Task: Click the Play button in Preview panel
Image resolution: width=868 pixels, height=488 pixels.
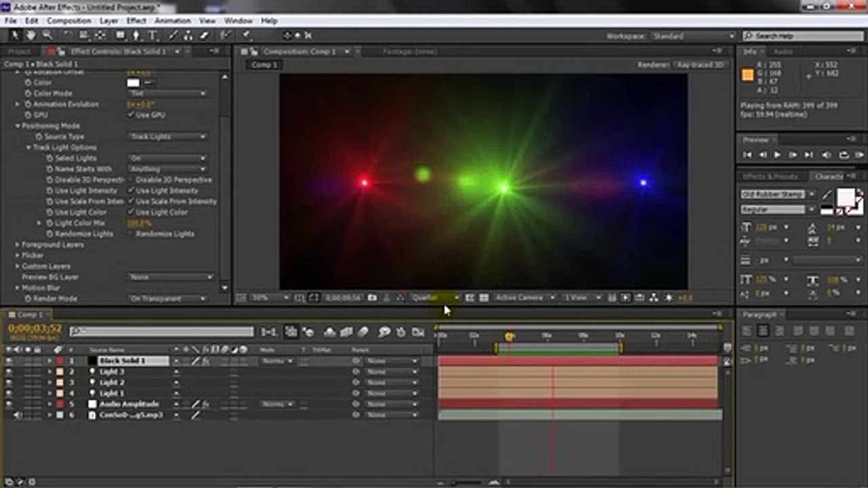Action: tap(777, 155)
